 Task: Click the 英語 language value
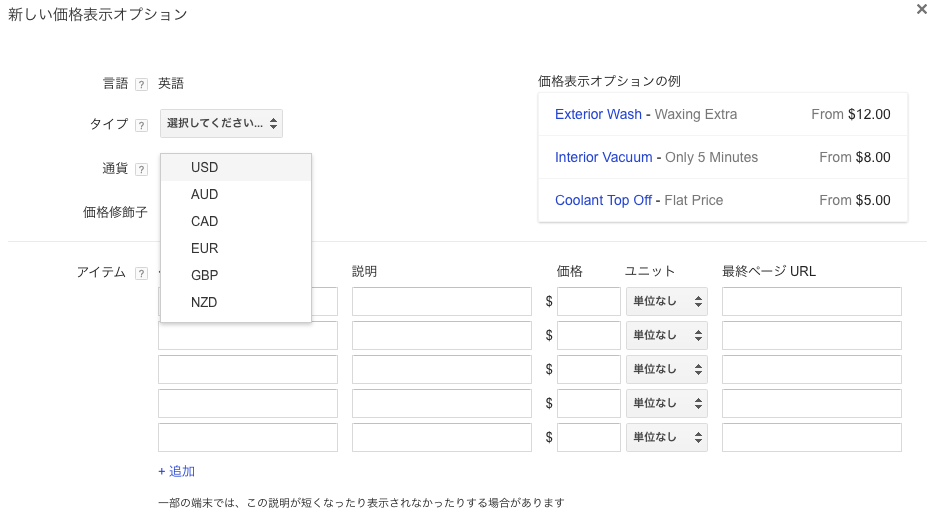point(170,83)
